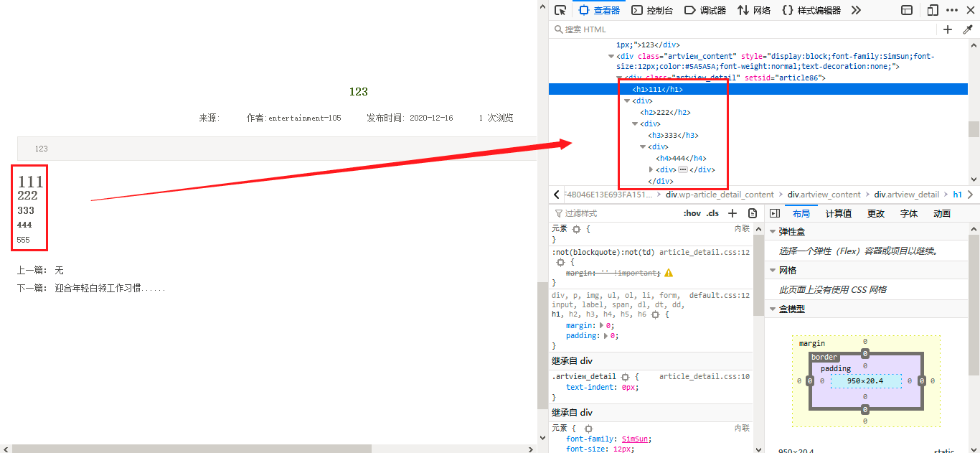Open the 计算值 Computed tab
The image size is (980, 453).
tap(838, 213)
